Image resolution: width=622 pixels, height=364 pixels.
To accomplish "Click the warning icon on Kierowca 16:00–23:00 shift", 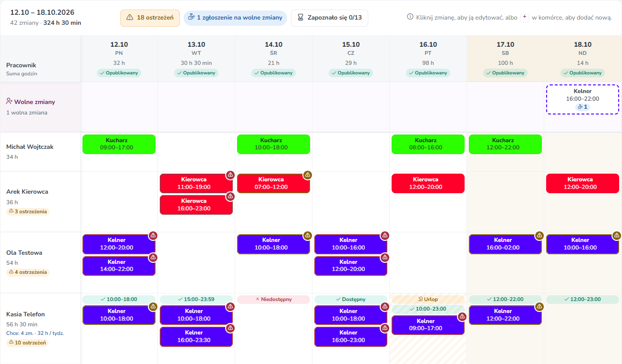I will click(230, 196).
